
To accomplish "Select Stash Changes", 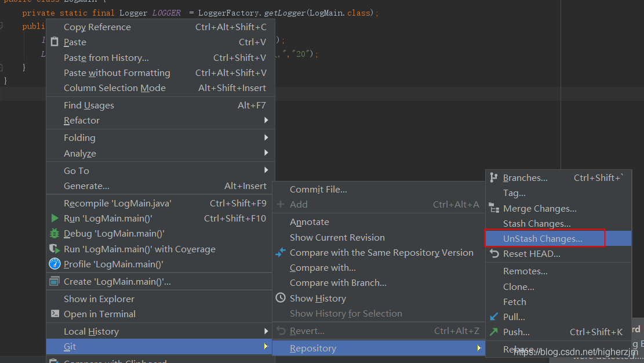I will point(559,224).
